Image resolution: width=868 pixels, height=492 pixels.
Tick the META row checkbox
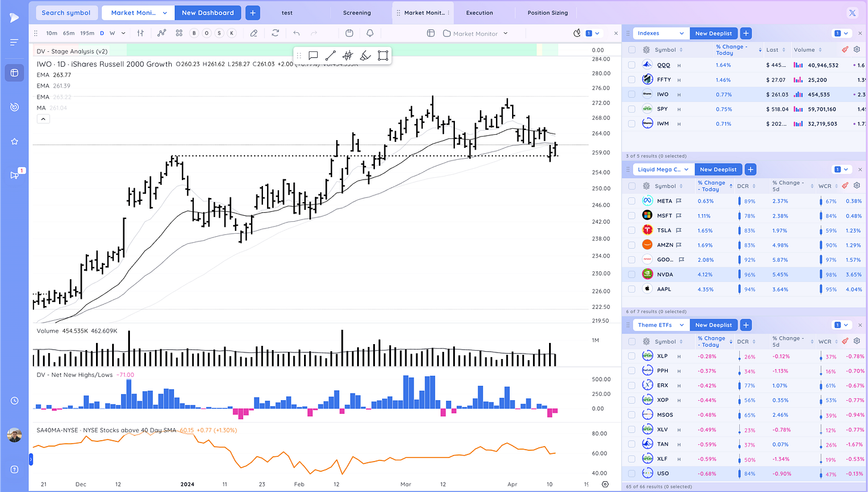point(632,201)
